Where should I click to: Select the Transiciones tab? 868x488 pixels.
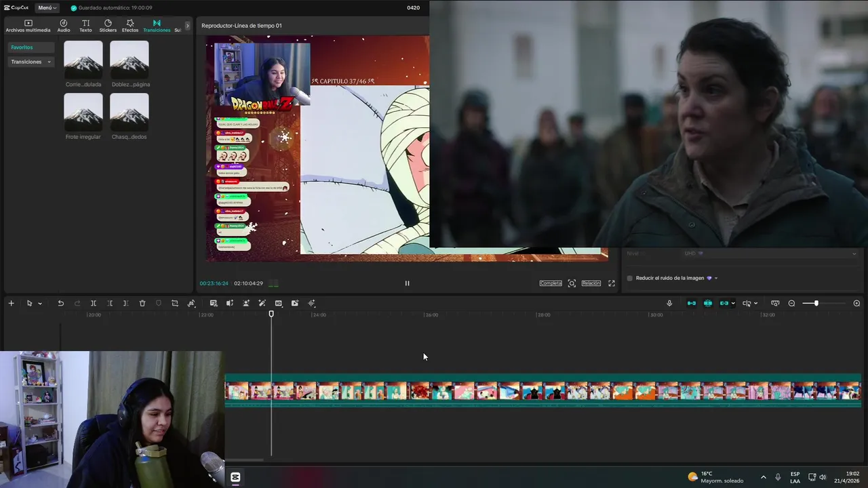pyautogui.click(x=157, y=26)
